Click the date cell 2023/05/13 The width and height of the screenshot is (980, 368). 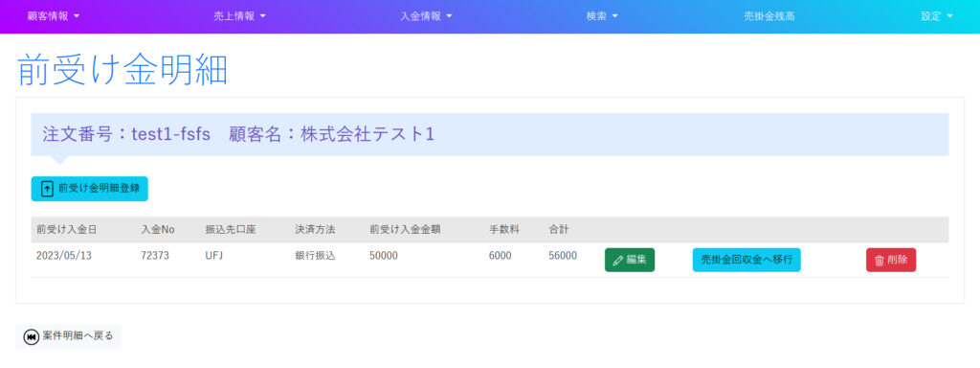coord(64,256)
